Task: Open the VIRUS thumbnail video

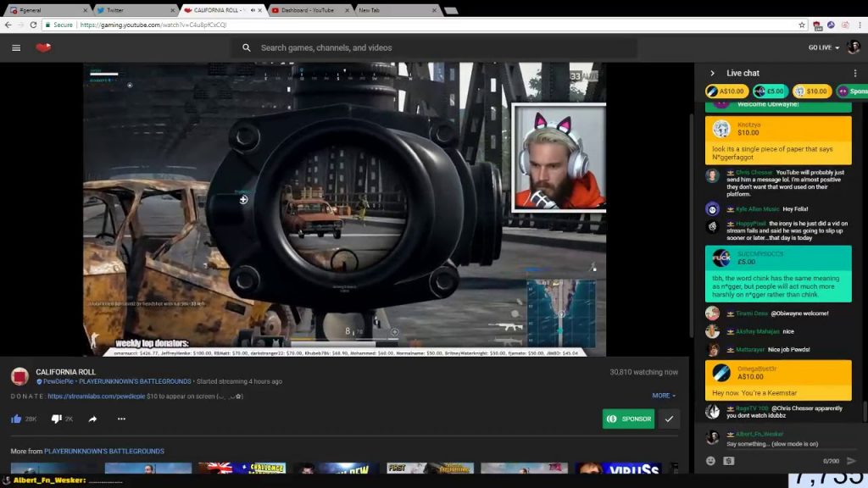Action: coord(618,468)
